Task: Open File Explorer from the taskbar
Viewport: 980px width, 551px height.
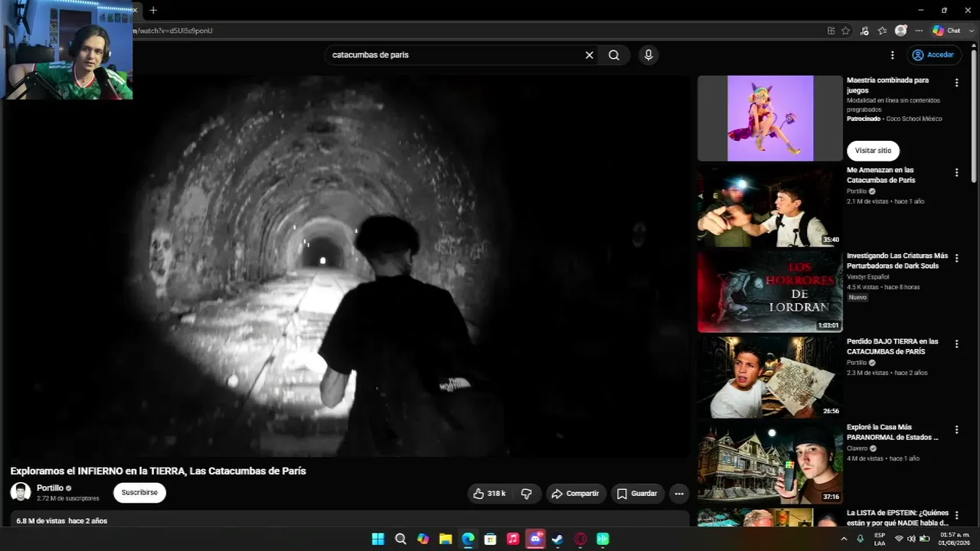Action: click(446, 539)
